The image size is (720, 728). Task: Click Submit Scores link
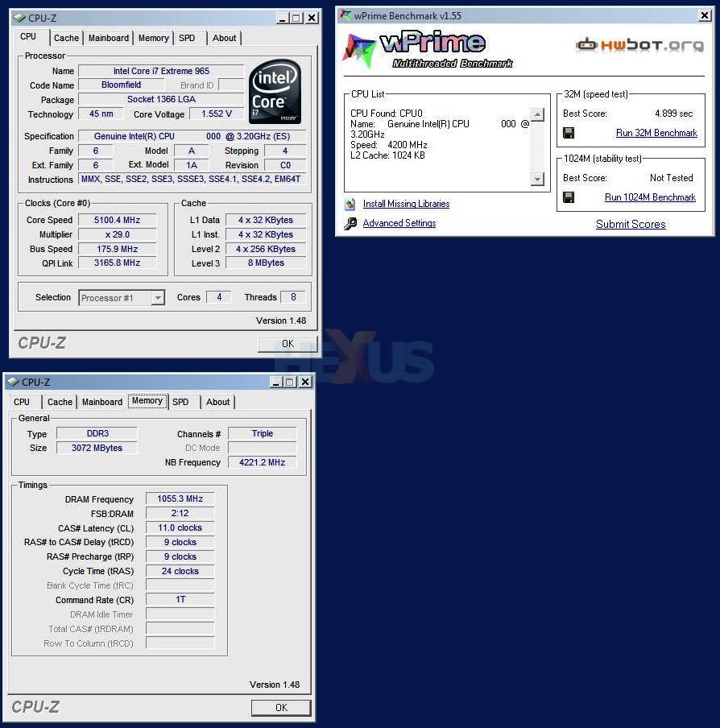[x=631, y=224]
